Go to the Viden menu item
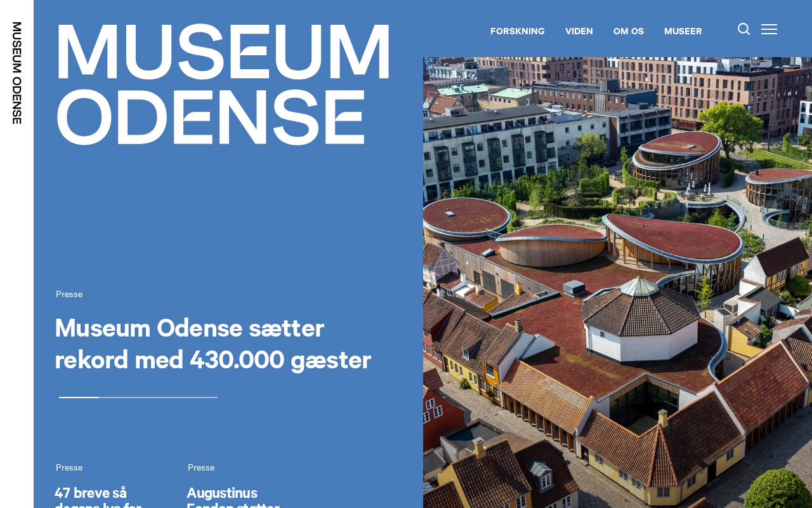 579,31
